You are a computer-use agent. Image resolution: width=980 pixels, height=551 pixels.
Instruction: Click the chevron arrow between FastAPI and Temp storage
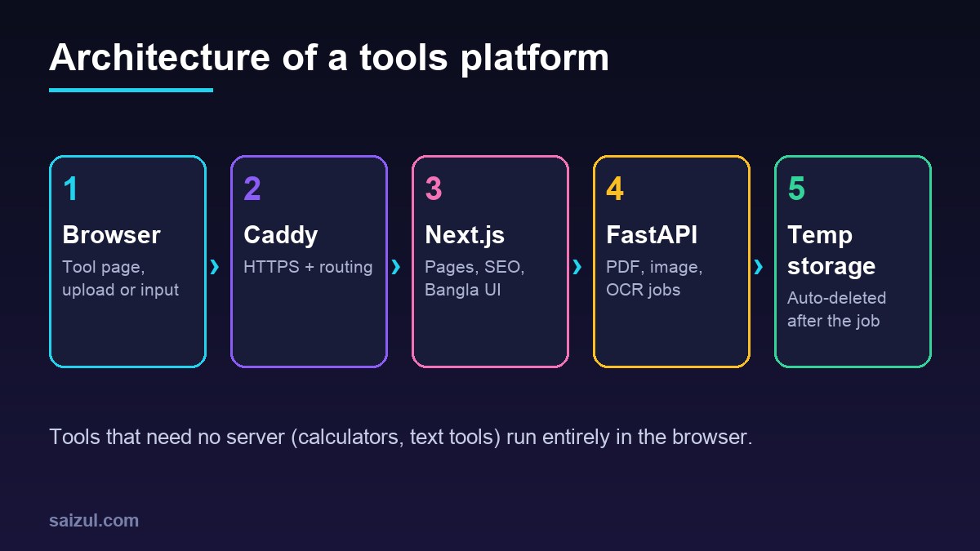(x=758, y=266)
